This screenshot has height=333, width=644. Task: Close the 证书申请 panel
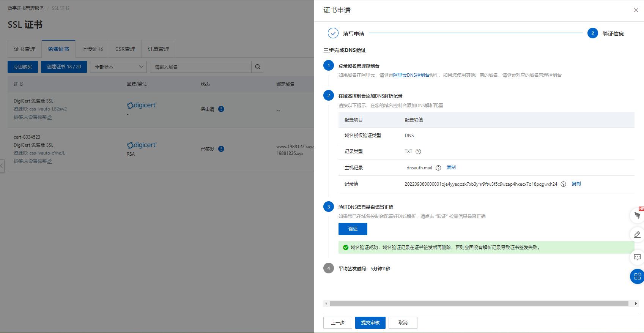[x=636, y=10]
